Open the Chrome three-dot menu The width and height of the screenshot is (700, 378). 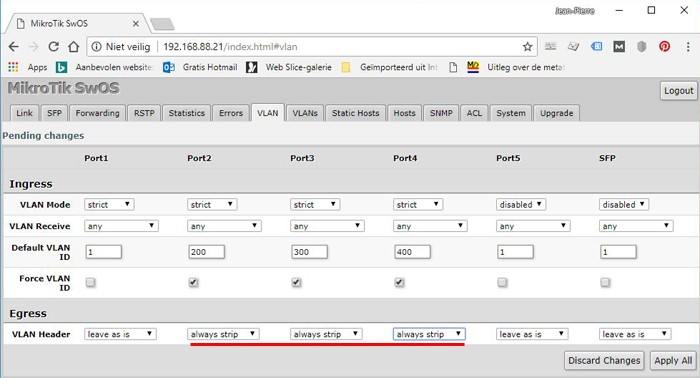pos(688,46)
